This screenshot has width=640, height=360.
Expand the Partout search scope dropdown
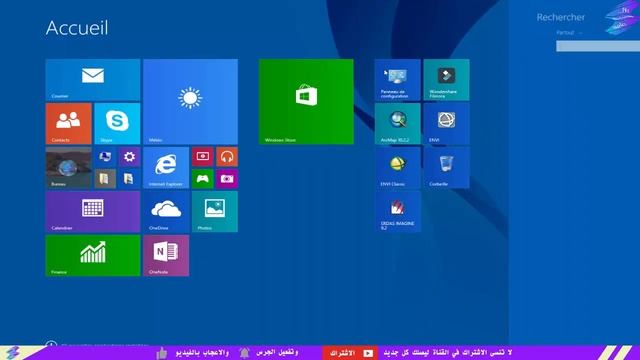click(569, 33)
